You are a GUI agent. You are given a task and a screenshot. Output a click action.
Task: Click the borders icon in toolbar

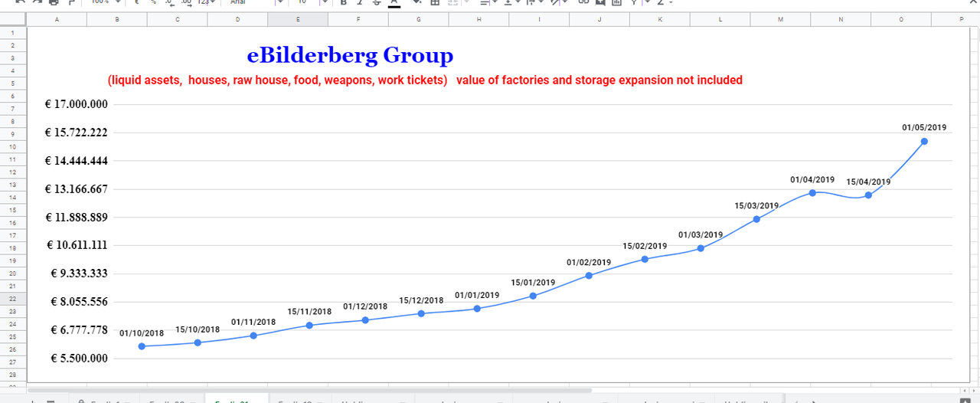click(435, 2)
